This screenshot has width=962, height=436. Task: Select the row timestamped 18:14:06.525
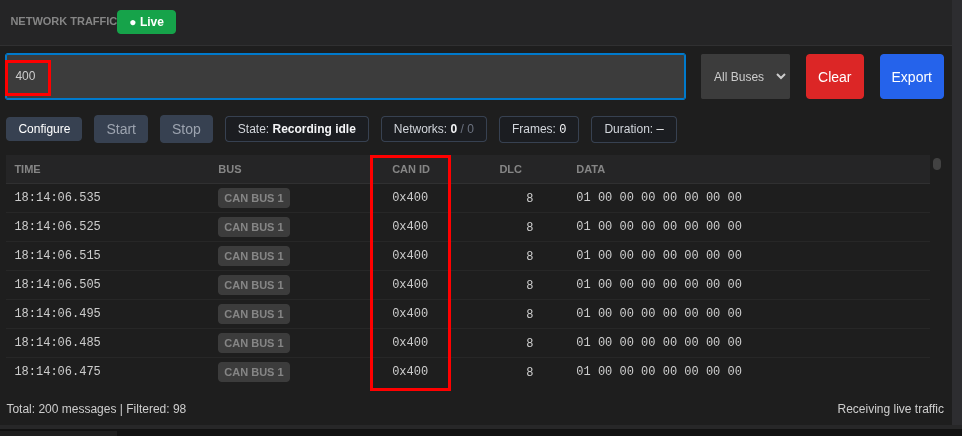468,227
